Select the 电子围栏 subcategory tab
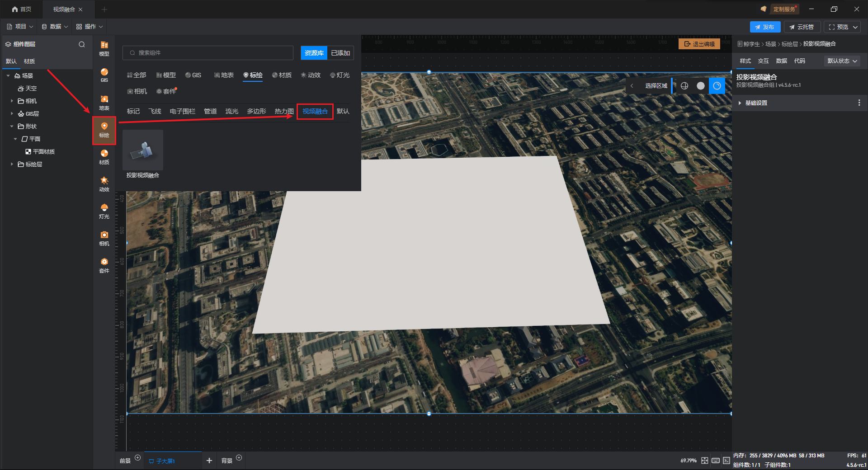This screenshot has height=470, width=868. click(x=182, y=111)
